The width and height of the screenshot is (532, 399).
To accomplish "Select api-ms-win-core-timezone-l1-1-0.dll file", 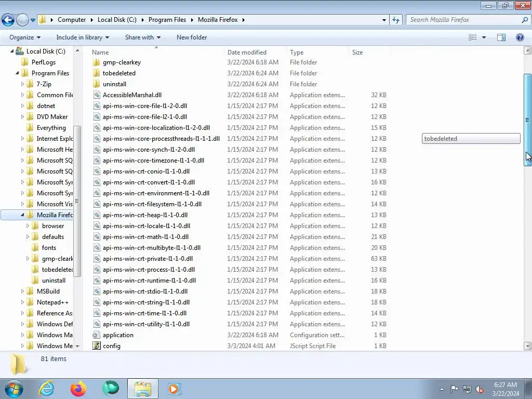I will [153, 161].
